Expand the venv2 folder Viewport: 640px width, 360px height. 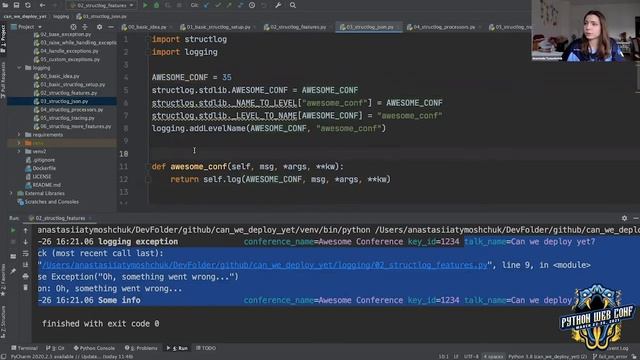pos(19,151)
